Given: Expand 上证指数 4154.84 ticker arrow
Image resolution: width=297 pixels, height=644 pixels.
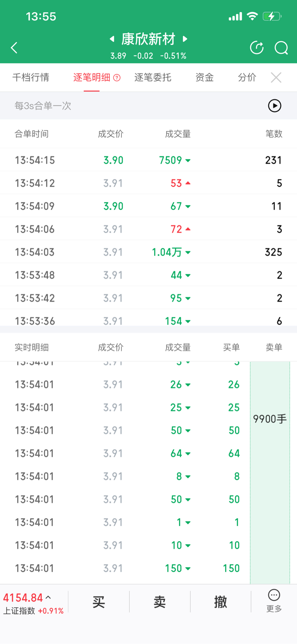Looking at the screenshot, I should 48,598.
